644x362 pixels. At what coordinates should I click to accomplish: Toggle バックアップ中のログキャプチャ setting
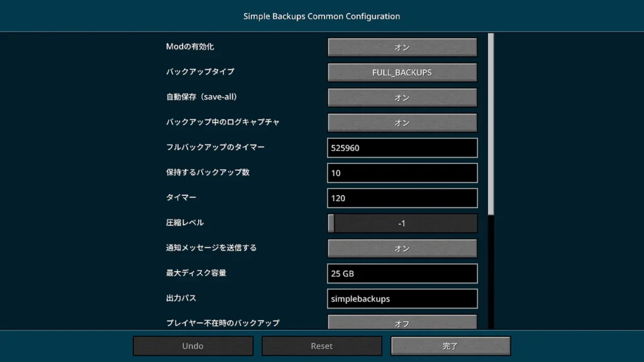(402, 123)
